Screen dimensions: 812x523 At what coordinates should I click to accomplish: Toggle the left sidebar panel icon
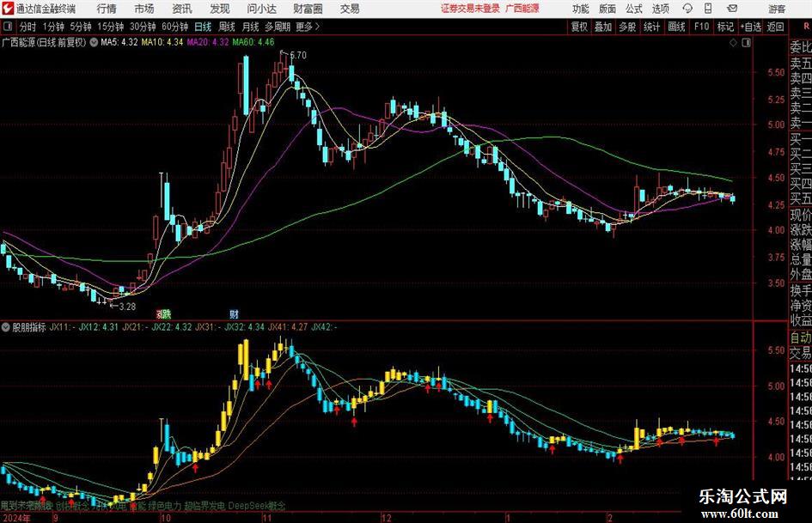point(7,27)
